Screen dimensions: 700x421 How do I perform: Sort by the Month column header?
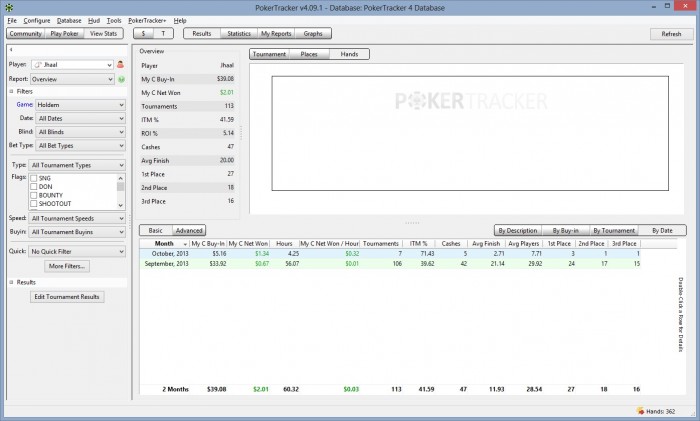click(164, 244)
